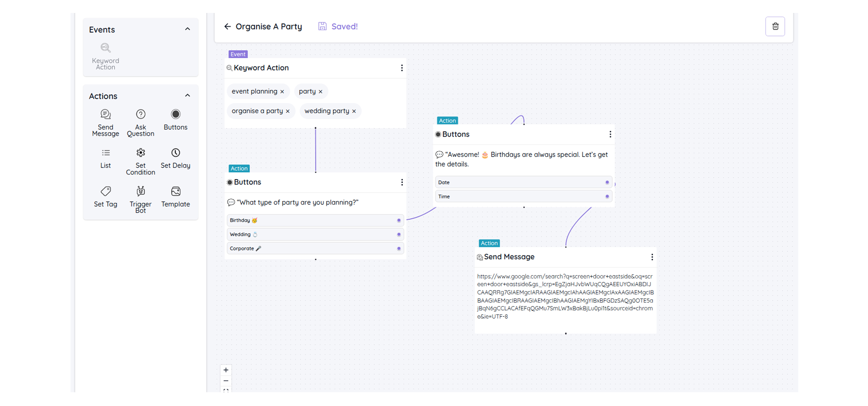Pick the Trigger Bot icon
The image size is (868, 406).
coord(140,191)
